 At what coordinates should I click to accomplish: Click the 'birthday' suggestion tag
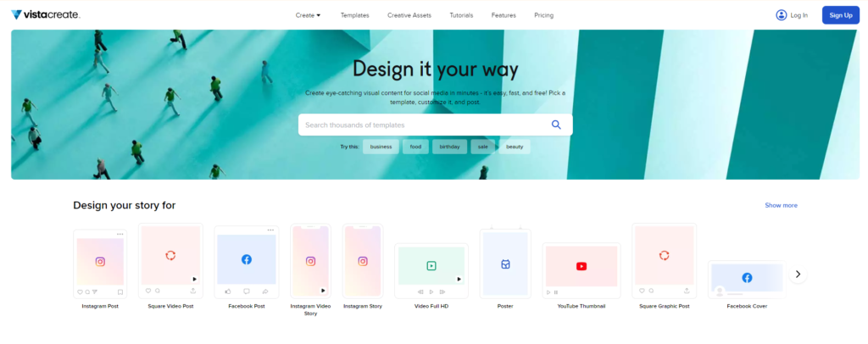(x=449, y=147)
